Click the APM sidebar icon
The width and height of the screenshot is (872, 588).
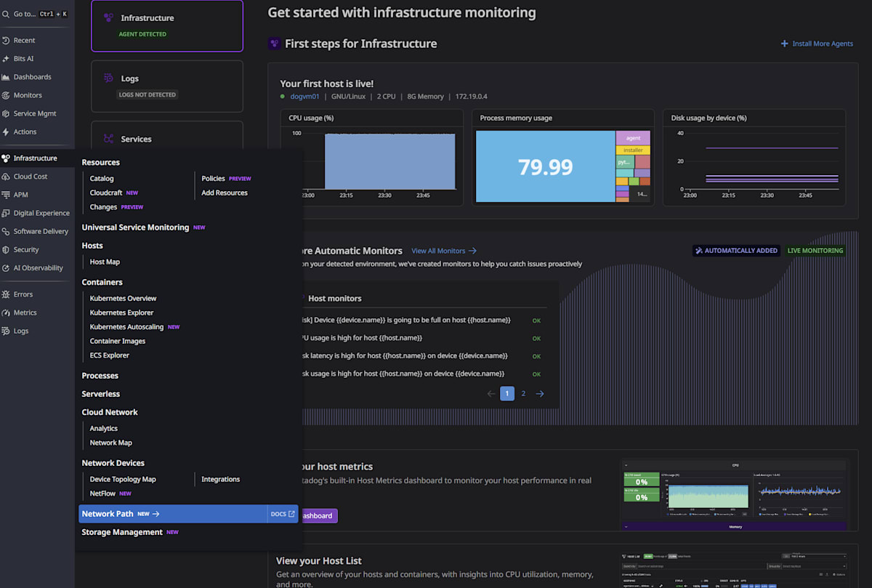pos(6,195)
